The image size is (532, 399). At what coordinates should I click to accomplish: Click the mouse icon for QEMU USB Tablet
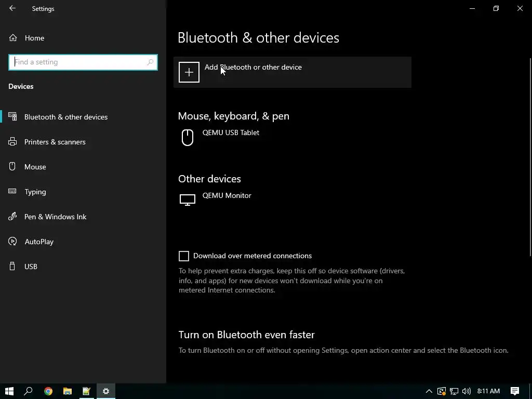click(188, 137)
